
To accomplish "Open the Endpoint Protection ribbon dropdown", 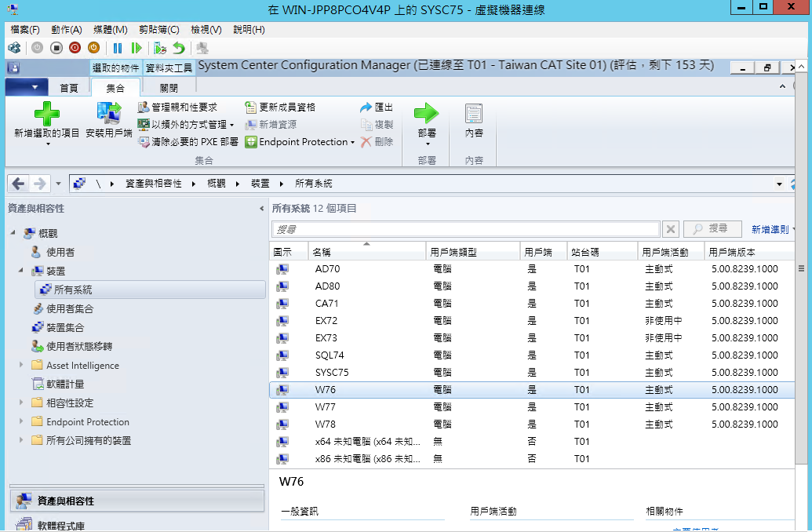I will click(x=352, y=143).
